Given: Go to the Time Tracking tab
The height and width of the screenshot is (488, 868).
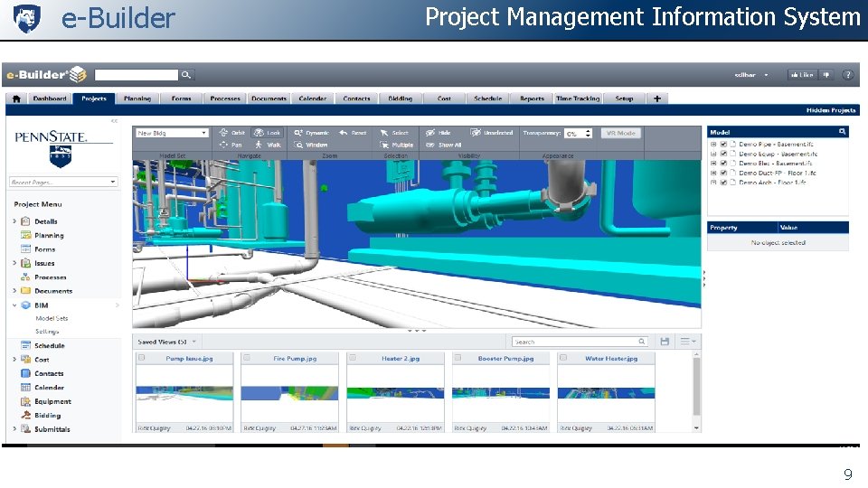Looking at the screenshot, I should [578, 99].
